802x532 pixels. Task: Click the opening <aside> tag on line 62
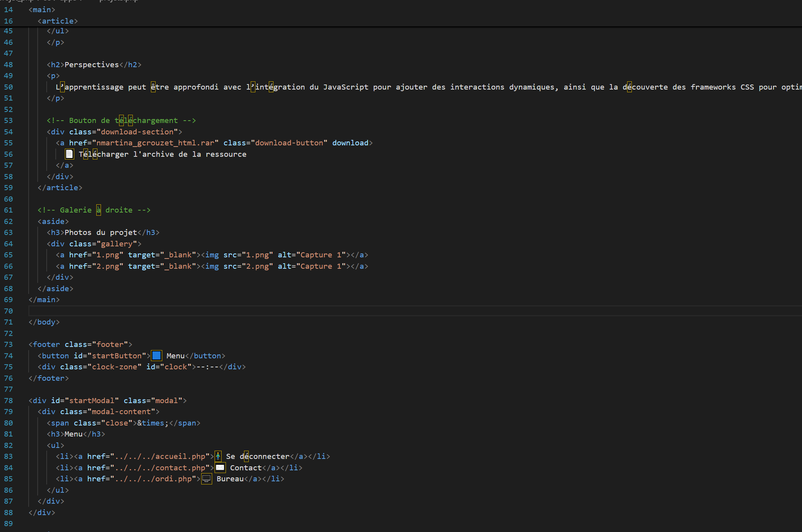pos(53,221)
